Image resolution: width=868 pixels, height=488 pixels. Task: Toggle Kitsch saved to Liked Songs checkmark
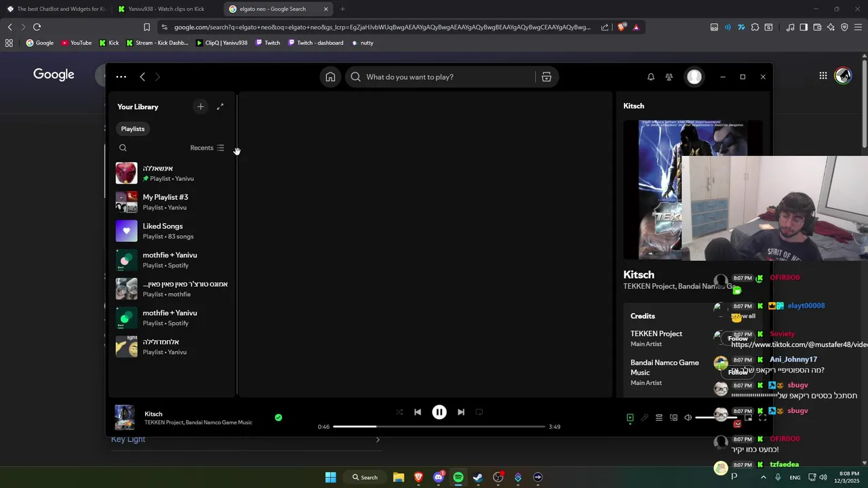(278, 418)
